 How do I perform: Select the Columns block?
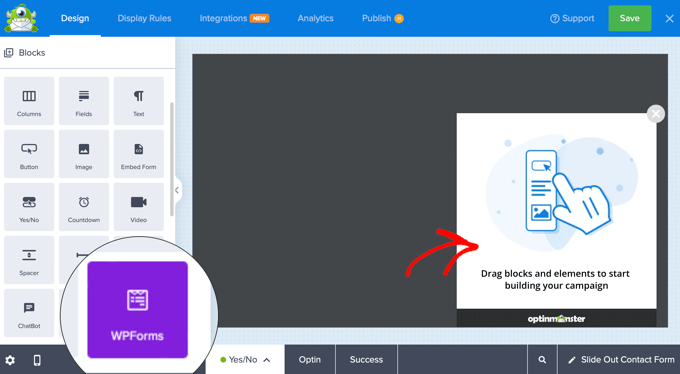pyautogui.click(x=29, y=101)
